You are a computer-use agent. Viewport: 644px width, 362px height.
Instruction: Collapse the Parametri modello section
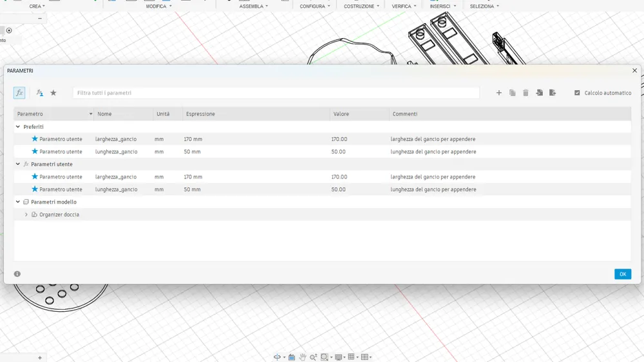[x=17, y=202]
